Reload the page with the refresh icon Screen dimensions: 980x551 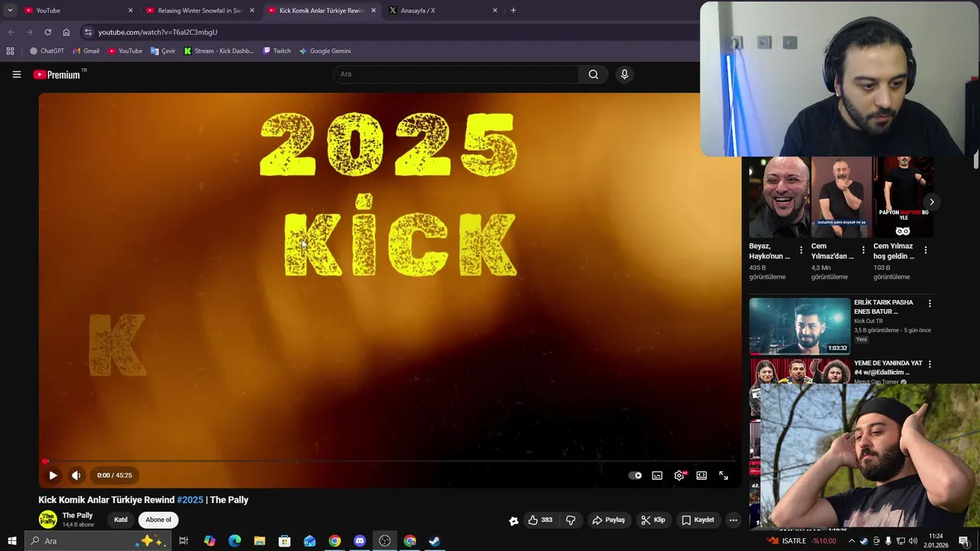point(47,32)
